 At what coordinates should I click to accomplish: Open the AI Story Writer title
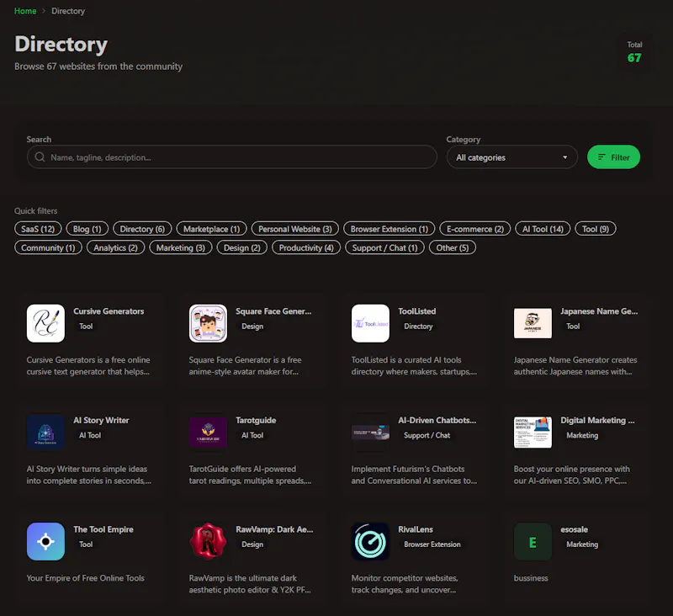point(101,420)
